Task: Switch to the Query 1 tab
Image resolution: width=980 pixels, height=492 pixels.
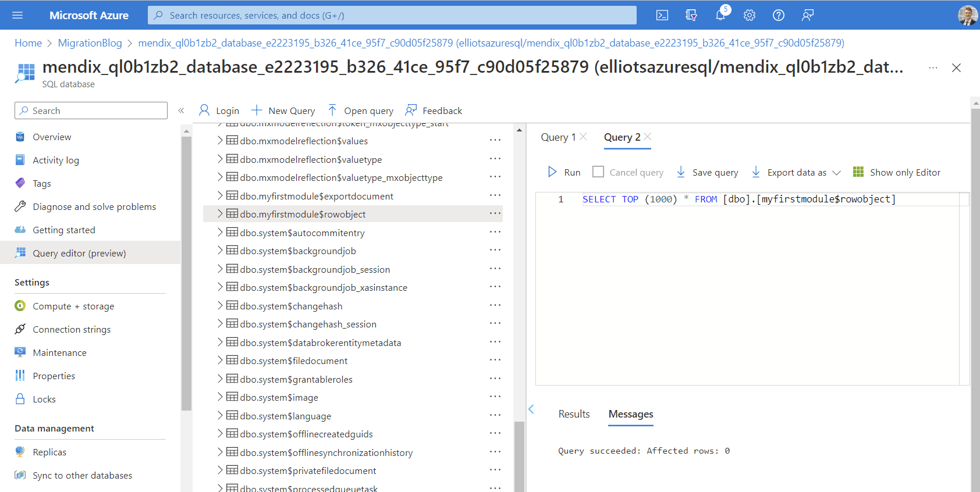Action: pyautogui.click(x=558, y=137)
